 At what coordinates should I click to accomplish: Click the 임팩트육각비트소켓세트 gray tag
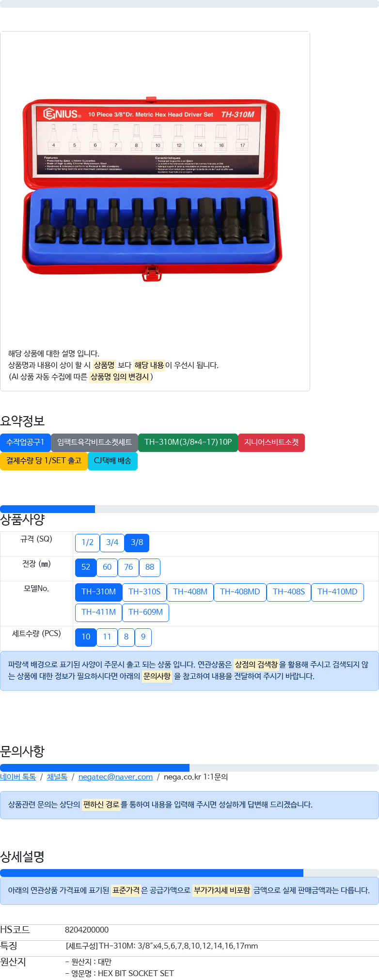[x=95, y=442]
